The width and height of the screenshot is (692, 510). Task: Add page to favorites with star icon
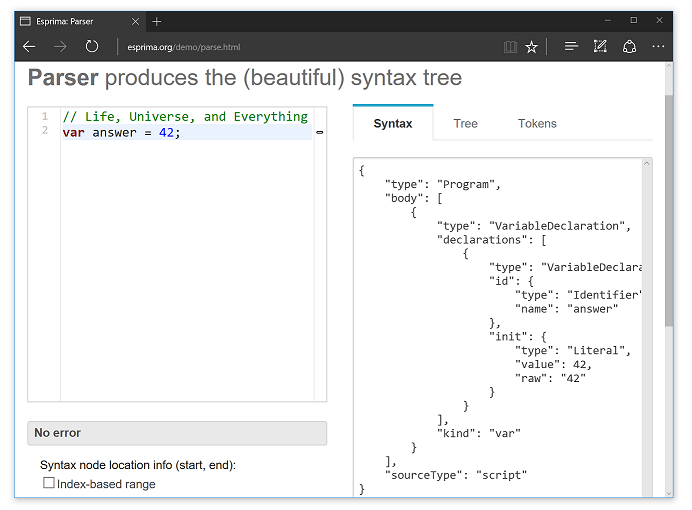(x=532, y=46)
